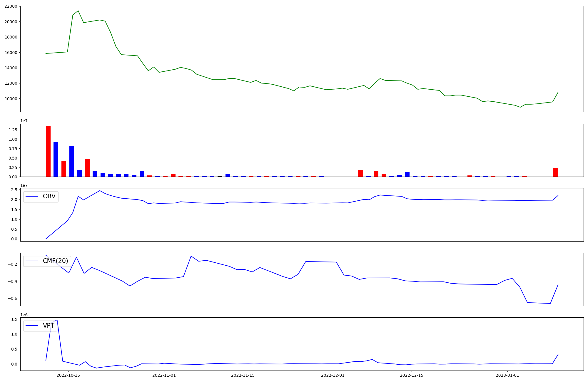The height and width of the screenshot is (382, 588).
Task: Select the 2022-11-15 date tick label
Action: [x=243, y=375]
